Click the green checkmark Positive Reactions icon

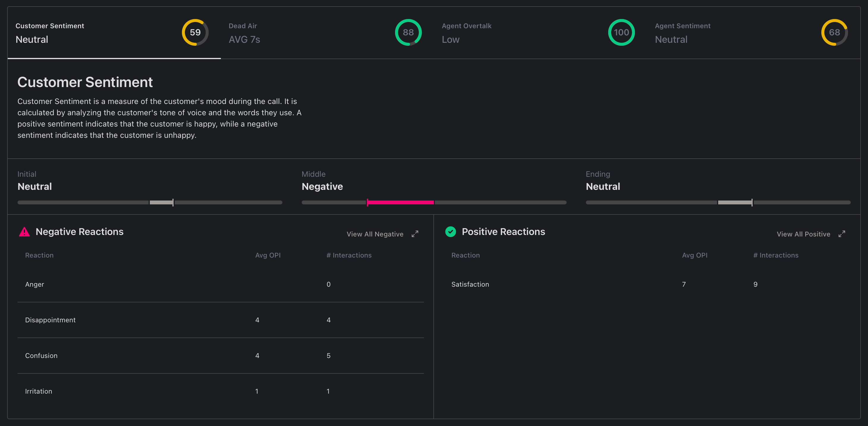(451, 232)
